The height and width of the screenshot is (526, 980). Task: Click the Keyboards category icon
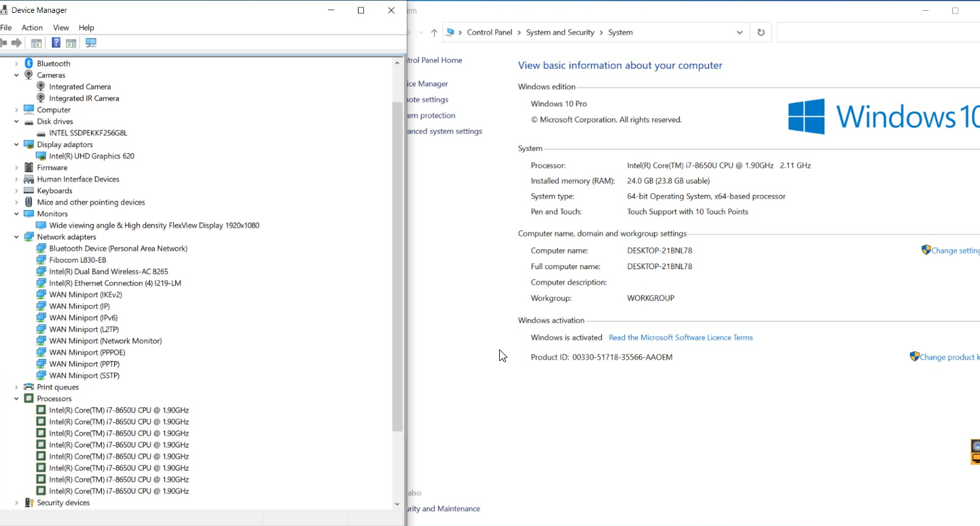[29, 190]
